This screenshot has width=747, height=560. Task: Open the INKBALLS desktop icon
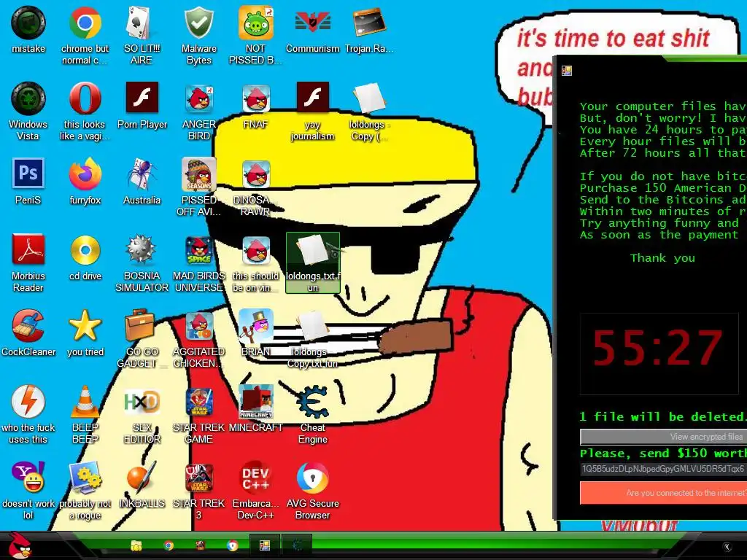[142, 485]
